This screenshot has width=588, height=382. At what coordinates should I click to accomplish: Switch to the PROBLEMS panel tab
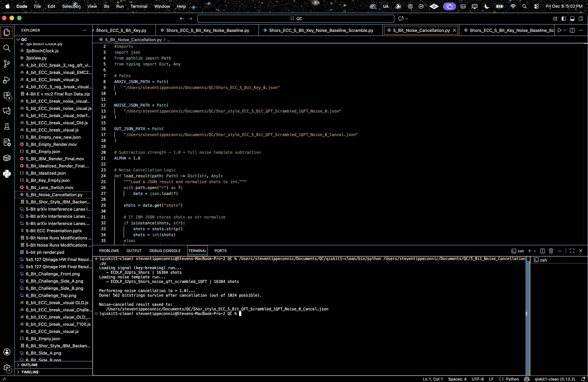tap(109, 251)
